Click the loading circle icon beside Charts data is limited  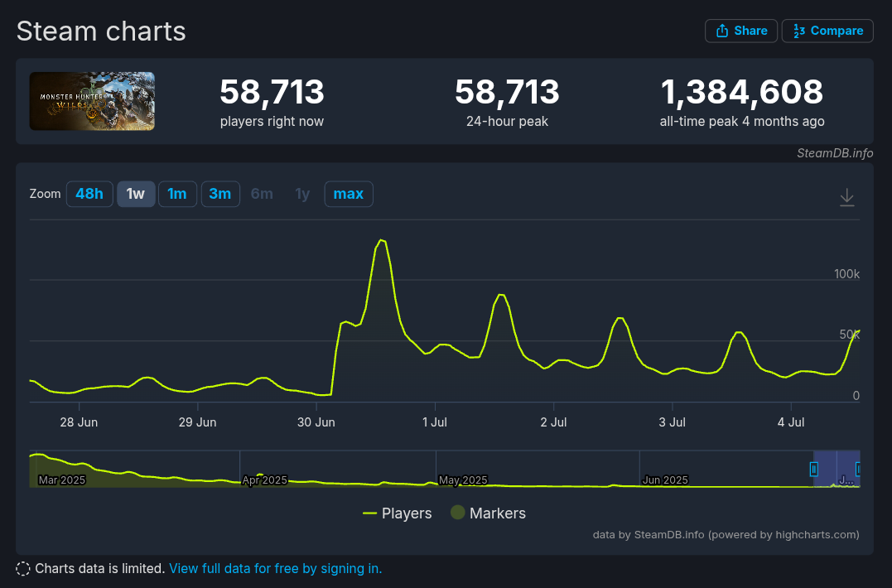(x=22, y=569)
